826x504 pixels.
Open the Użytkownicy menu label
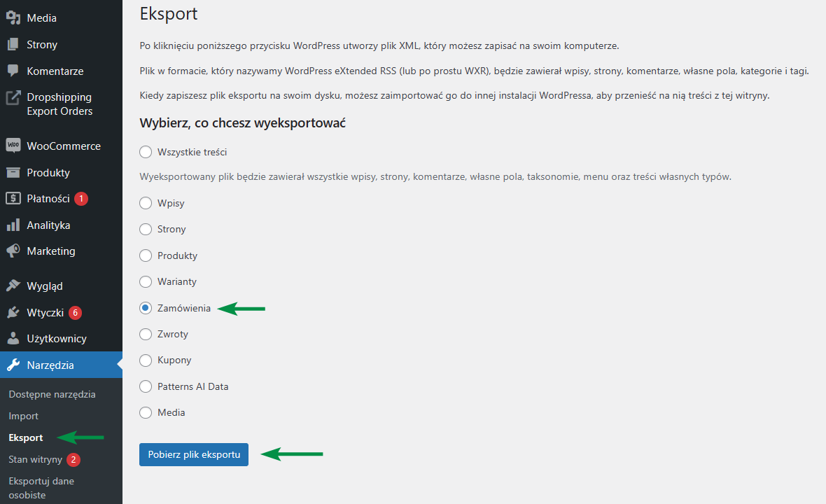pos(57,339)
